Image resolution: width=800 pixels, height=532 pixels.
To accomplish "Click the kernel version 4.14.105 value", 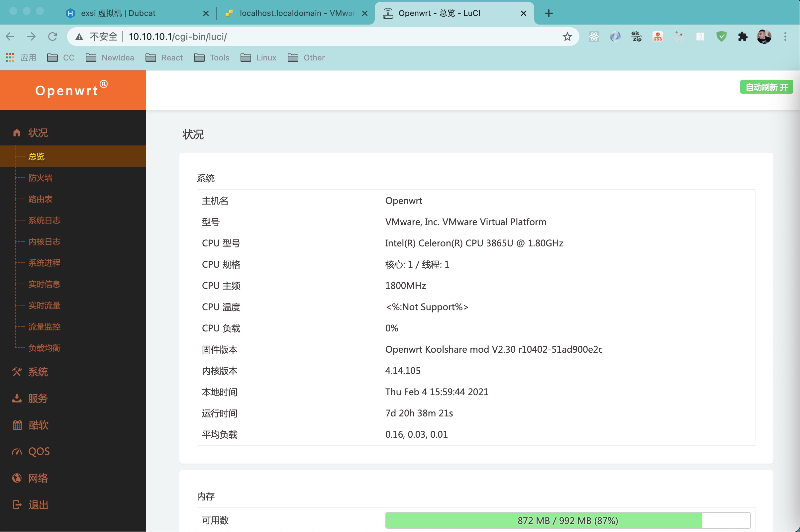I will click(403, 371).
